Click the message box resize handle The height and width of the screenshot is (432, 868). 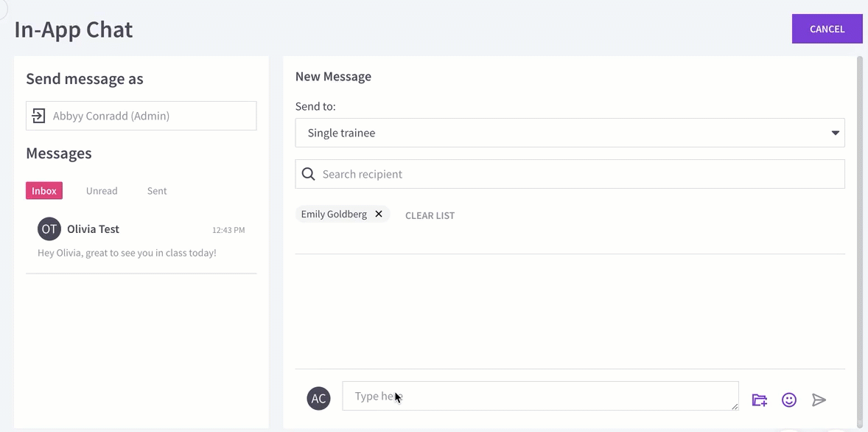[735, 406]
